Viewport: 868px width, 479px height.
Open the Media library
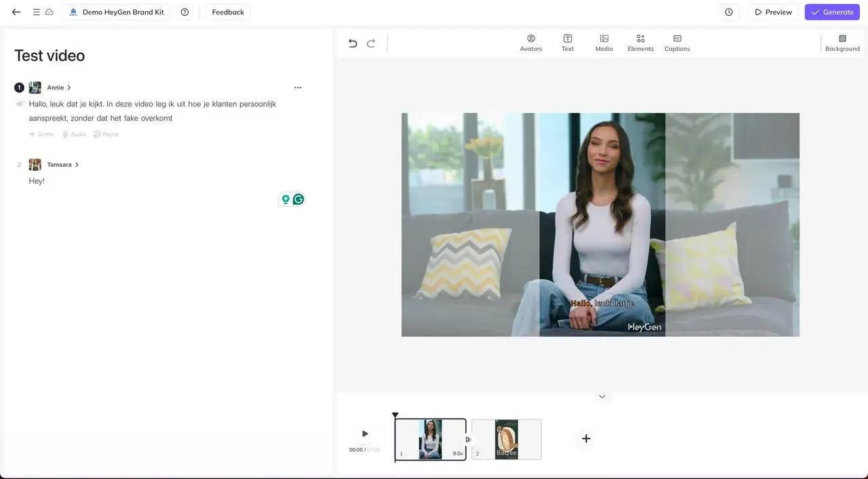[x=604, y=43]
